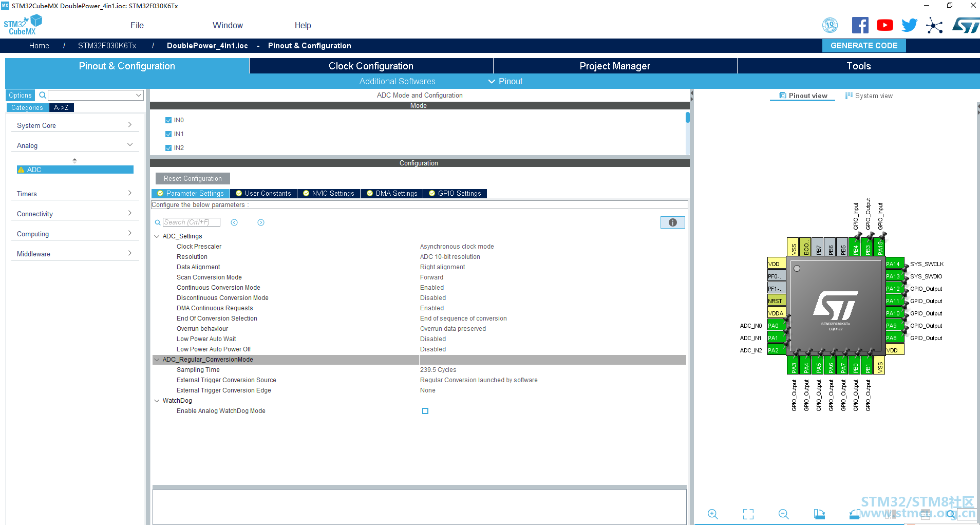Image resolution: width=980 pixels, height=525 pixels.
Task: Open the peripheral search dropdown
Action: pyautogui.click(x=139, y=95)
